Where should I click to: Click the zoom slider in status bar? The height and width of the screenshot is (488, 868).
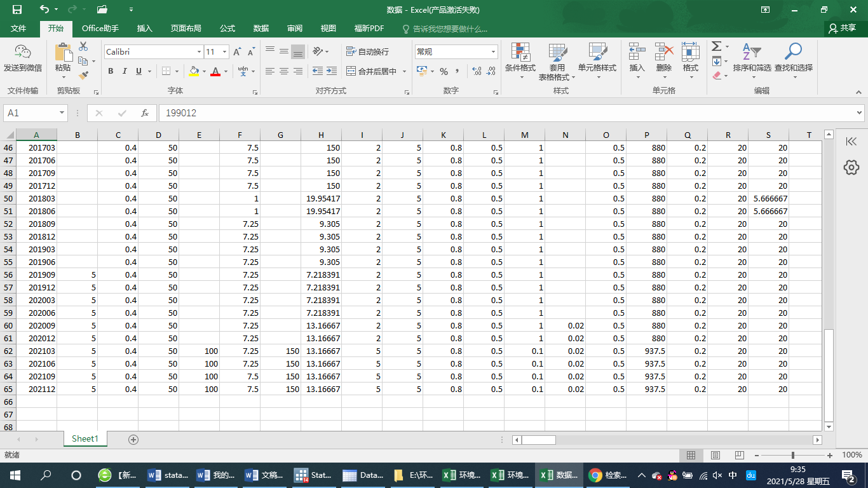tap(793, 456)
